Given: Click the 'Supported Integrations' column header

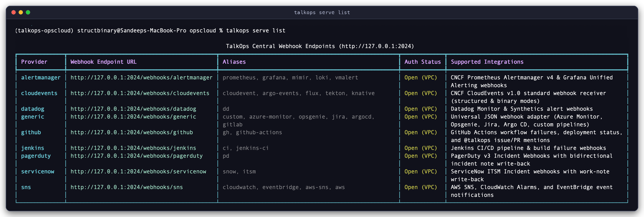Looking at the screenshot, I should [487, 62].
